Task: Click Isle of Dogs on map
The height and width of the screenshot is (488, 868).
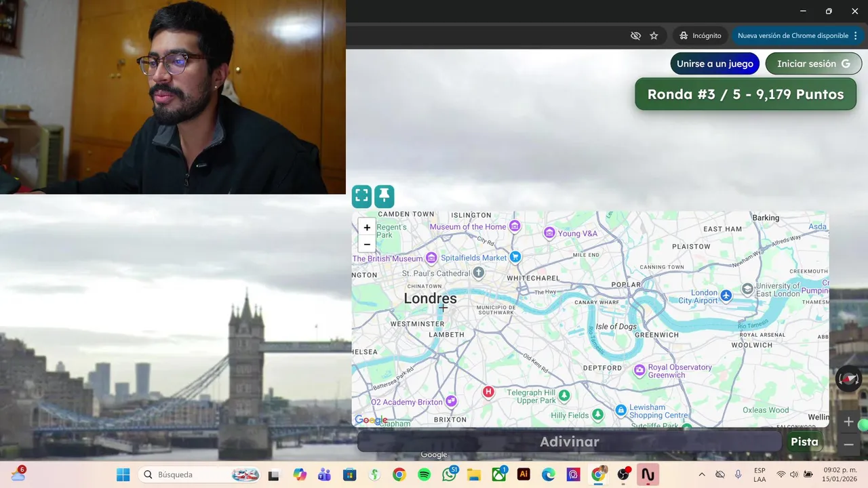Action: pos(616,327)
